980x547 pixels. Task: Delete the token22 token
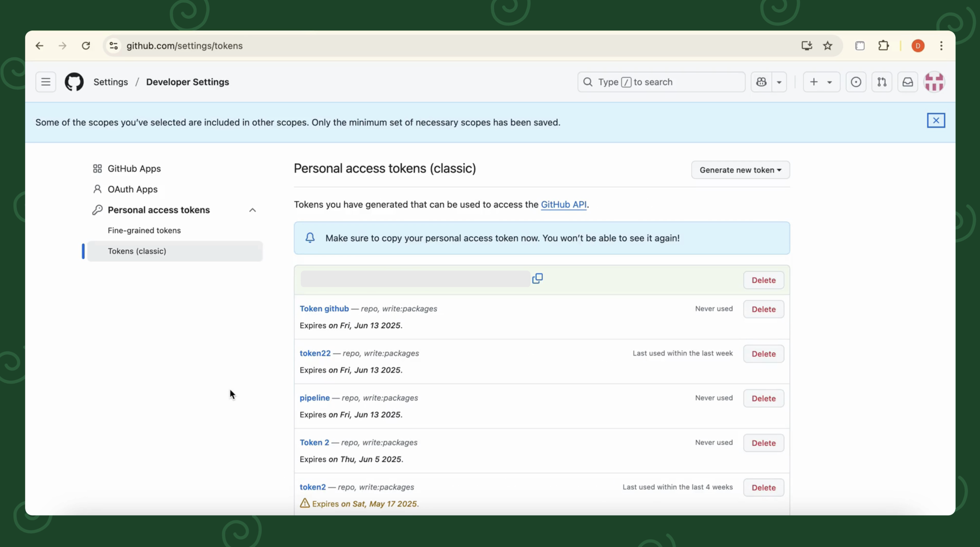(763, 353)
